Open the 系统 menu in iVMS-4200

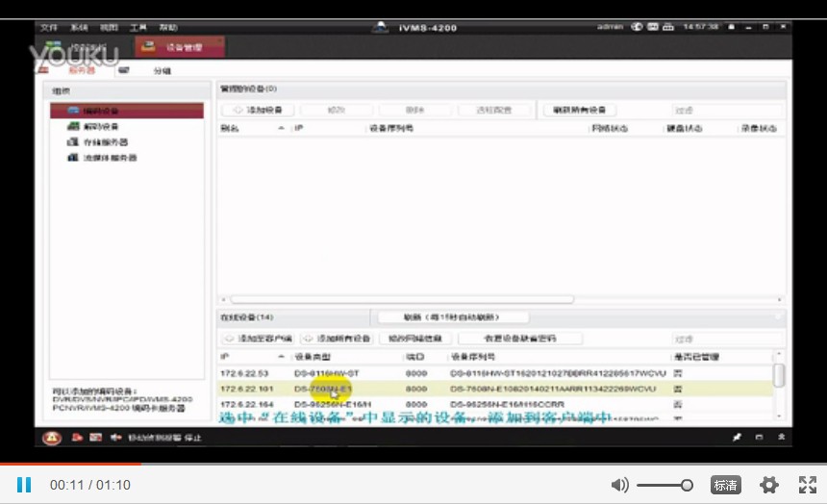pos(79,28)
